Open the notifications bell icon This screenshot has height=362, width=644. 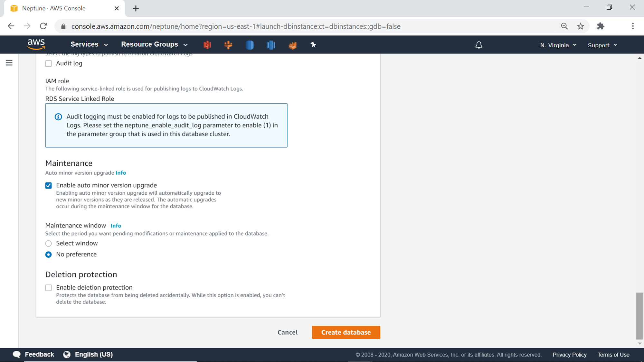(x=479, y=45)
